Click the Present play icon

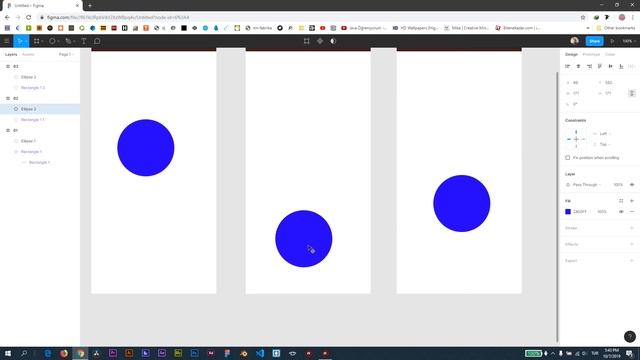tap(612, 41)
